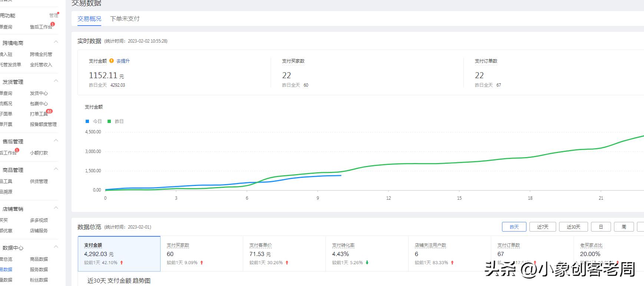Show data for 近30天

(573, 227)
